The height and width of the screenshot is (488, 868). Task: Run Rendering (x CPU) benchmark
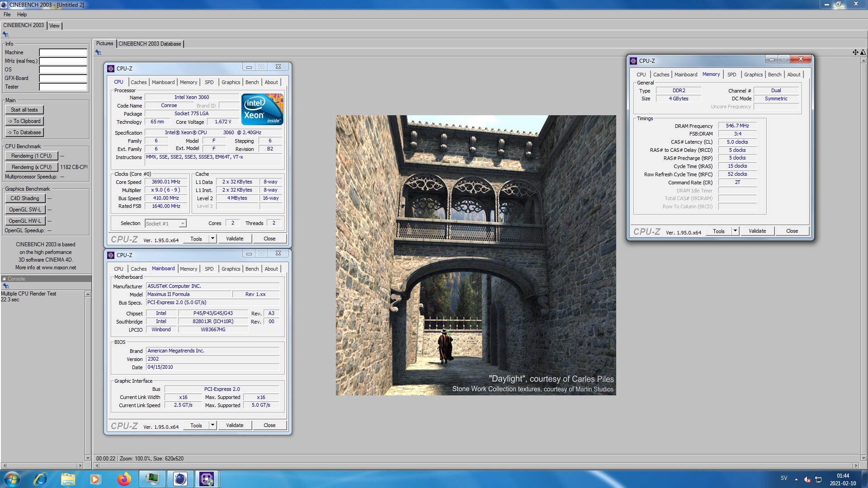pyautogui.click(x=32, y=167)
